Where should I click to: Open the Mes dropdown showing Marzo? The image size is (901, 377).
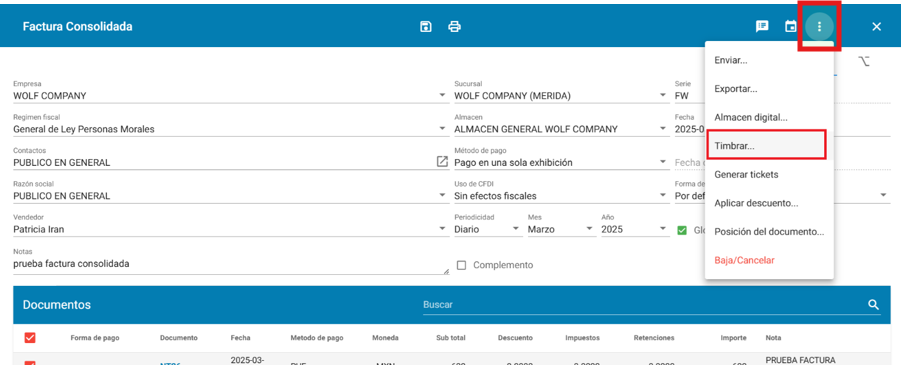(589, 229)
